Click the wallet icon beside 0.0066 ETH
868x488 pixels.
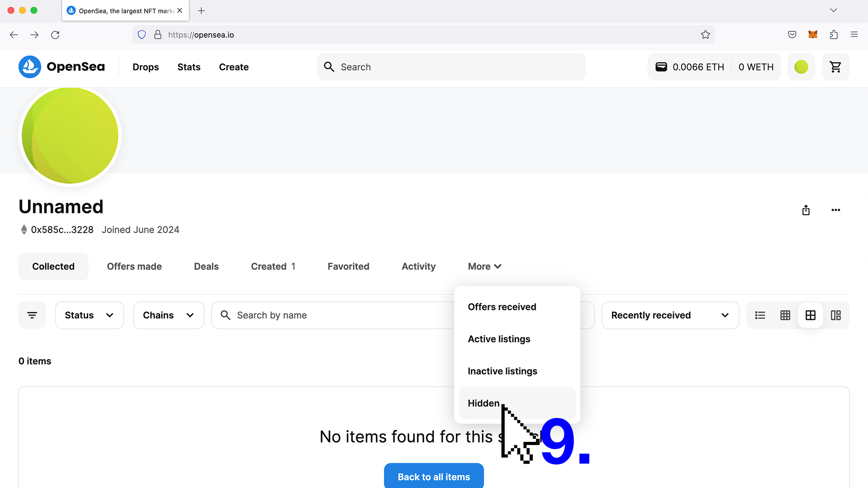coord(661,67)
